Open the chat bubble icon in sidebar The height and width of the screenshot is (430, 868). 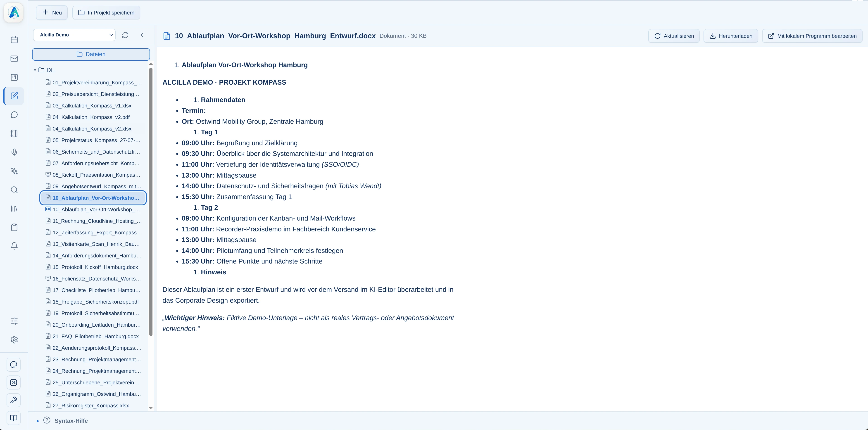click(14, 115)
